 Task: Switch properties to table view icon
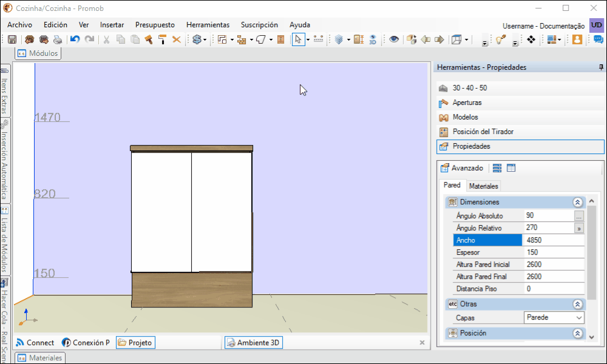pos(511,168)
